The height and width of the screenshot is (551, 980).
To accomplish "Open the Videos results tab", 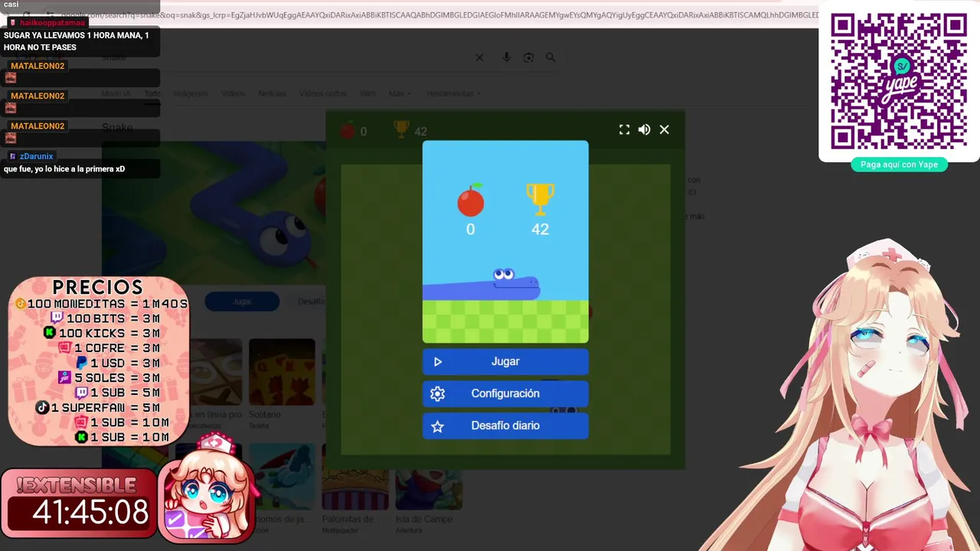I will click(234, 93).
